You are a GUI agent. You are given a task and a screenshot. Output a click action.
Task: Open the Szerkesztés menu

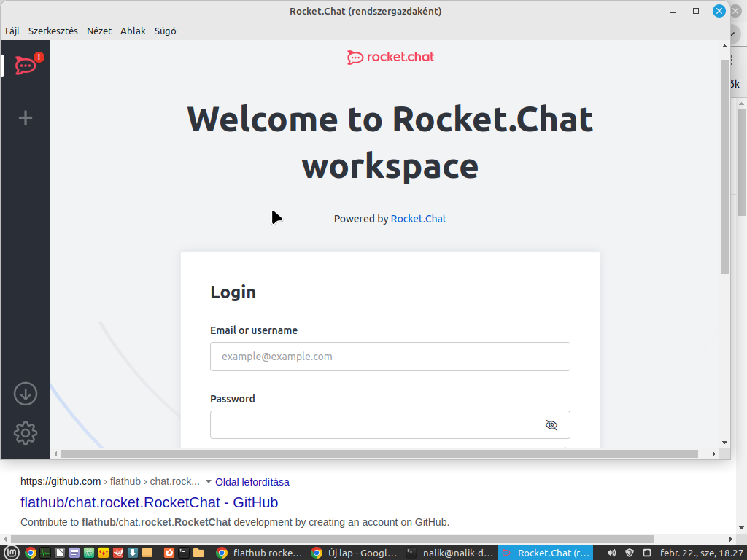[x=53, y=31]
